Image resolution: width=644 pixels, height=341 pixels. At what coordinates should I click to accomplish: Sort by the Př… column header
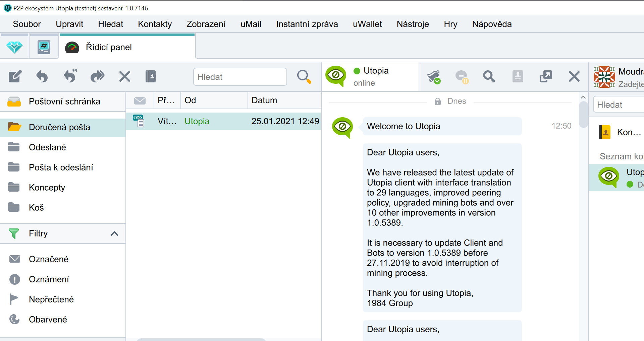pyautogui.click(x=167, y=100)
